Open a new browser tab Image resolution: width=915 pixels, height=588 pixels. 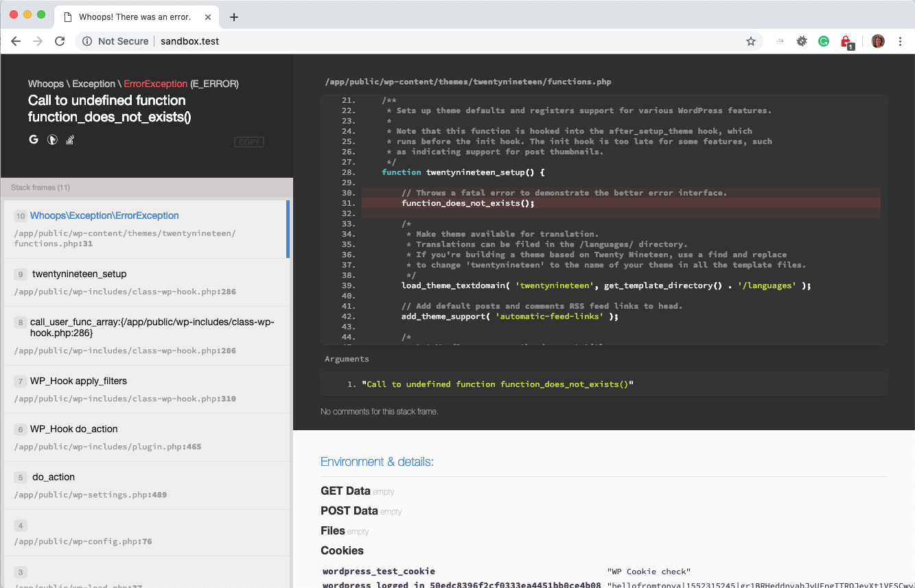coord(234,17)
